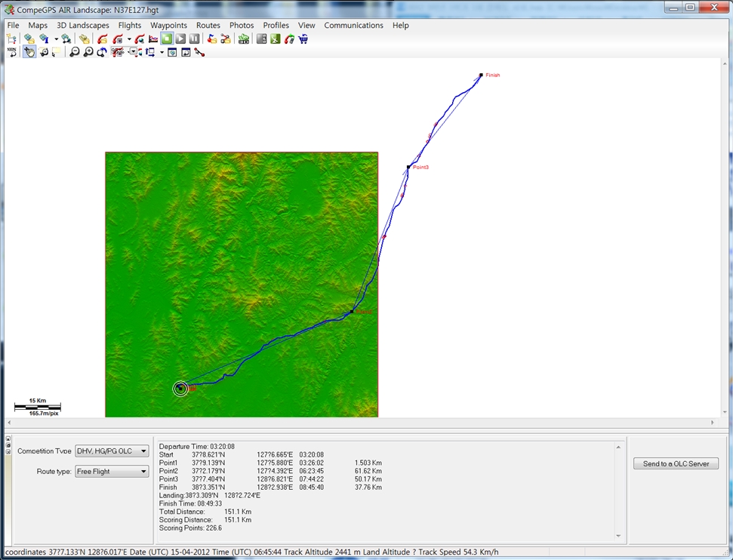Viewport: 733px width, 560px height.
Task: Set zoom to 100% icon
Action: (11, 52)
